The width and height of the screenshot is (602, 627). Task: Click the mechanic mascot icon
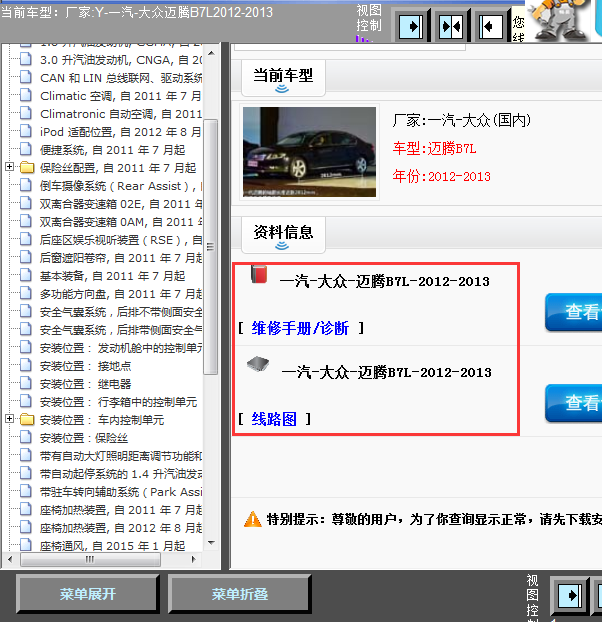[560, 20]
